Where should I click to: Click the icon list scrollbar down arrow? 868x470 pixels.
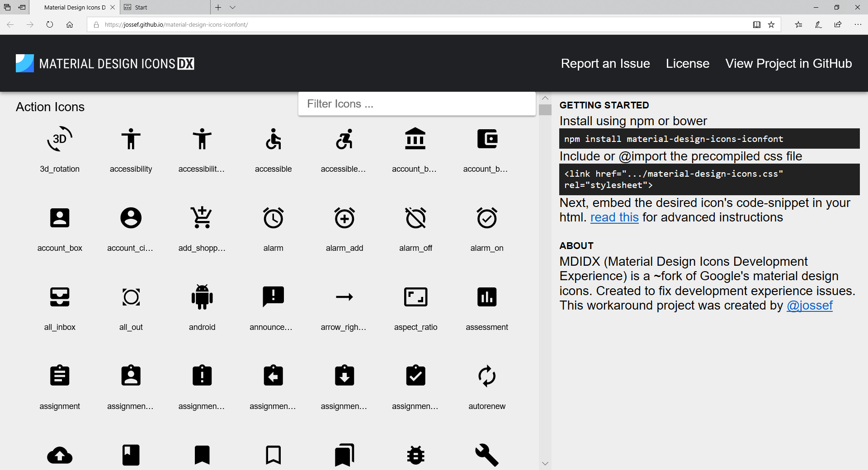[545, 463]
